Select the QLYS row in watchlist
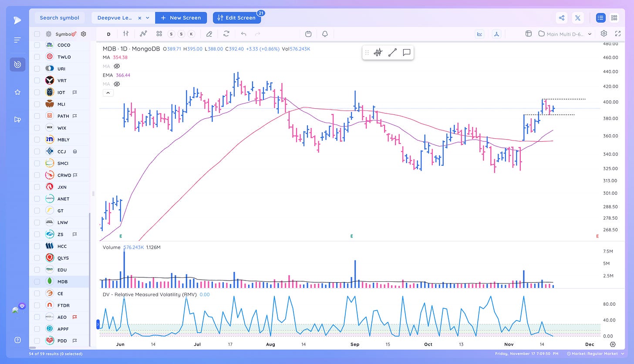Screen dimensions: 634x364 coord(59,258)
